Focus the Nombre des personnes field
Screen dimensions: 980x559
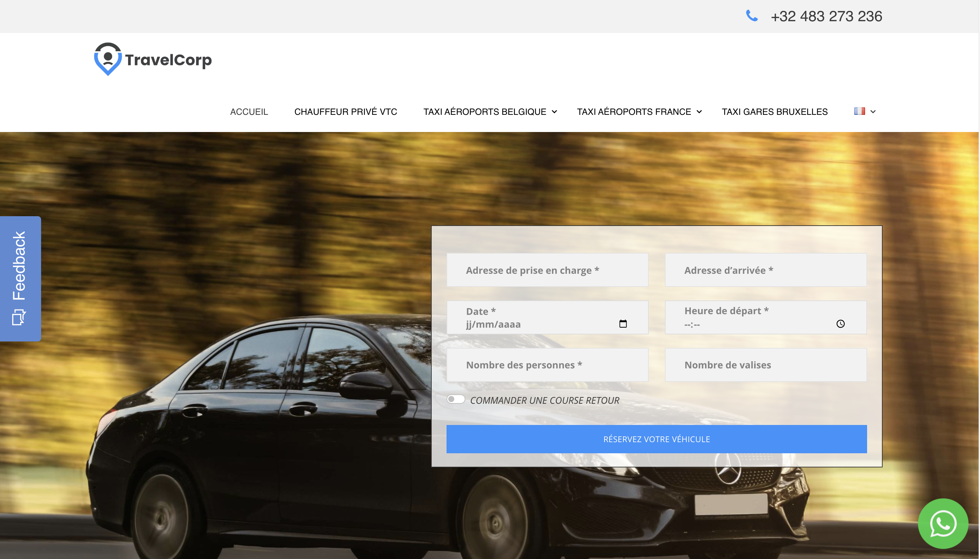(547, 365)
